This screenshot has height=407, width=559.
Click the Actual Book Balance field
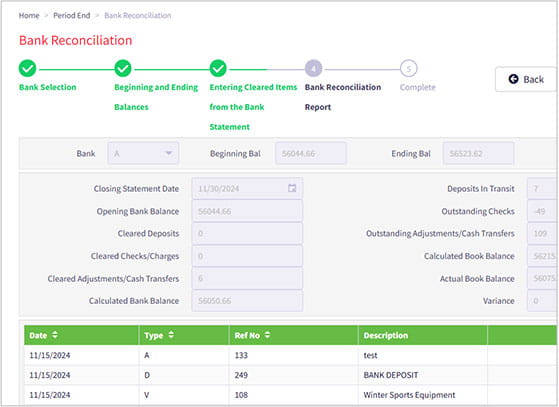click(542, 278)
